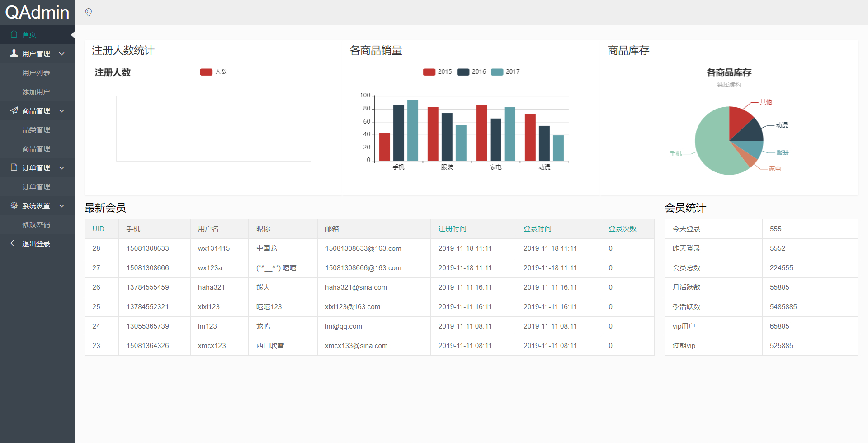Toggle the 人数 legend in registration chart

pos(213,71)
